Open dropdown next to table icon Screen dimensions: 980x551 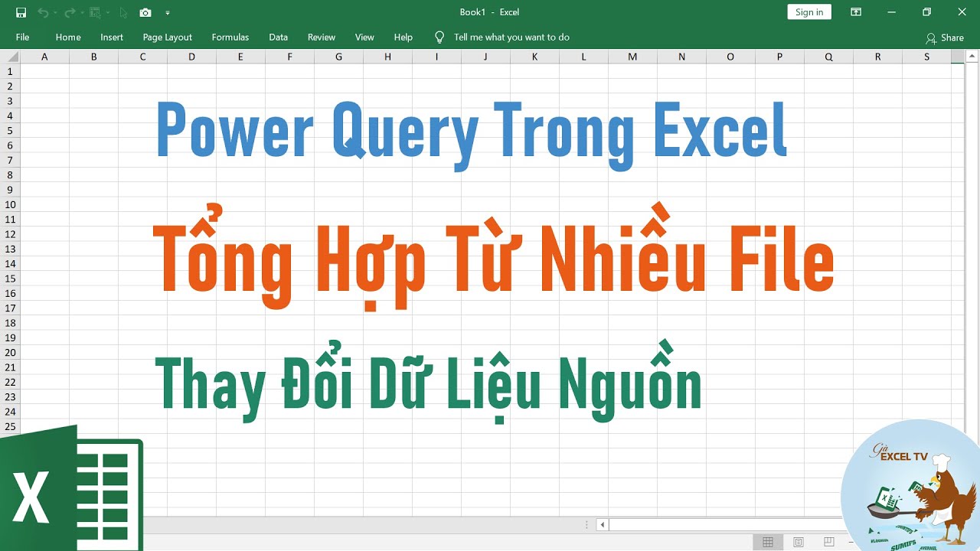107,12
